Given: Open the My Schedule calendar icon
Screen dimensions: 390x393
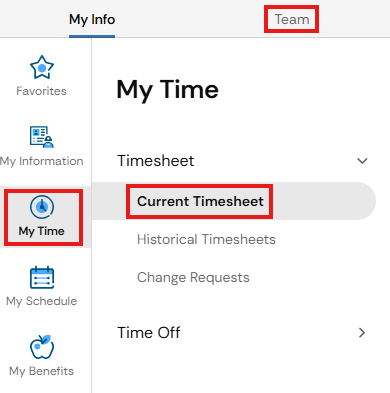Looking at the screenshot, I should tap(42, 277).
